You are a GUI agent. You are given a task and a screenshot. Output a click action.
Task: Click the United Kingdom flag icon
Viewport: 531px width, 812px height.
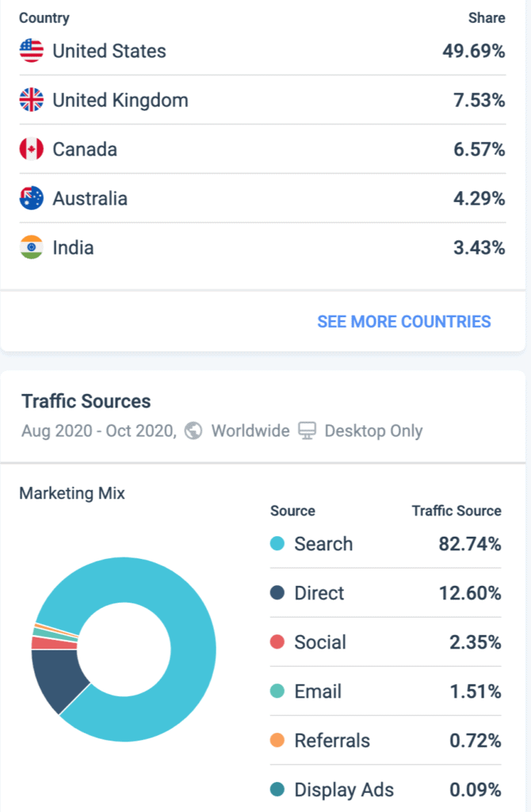31,100
